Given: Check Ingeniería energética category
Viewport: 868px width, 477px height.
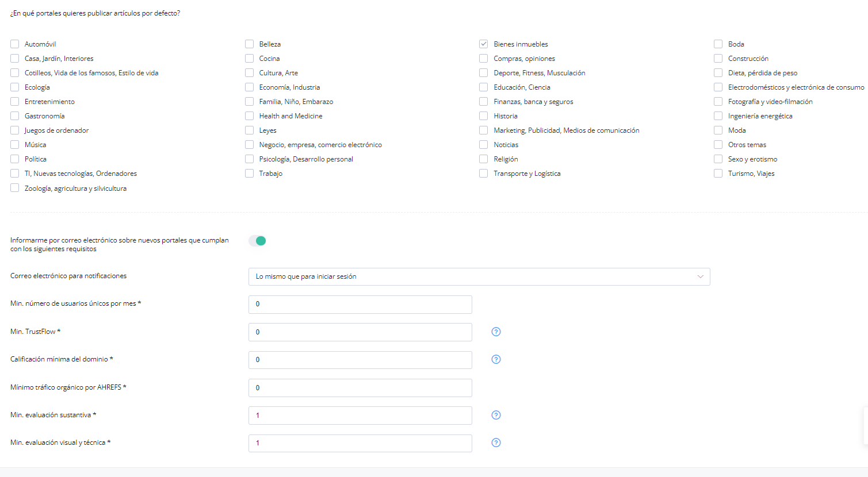Looking at the screenshot, I should click(x=718, y=116).
